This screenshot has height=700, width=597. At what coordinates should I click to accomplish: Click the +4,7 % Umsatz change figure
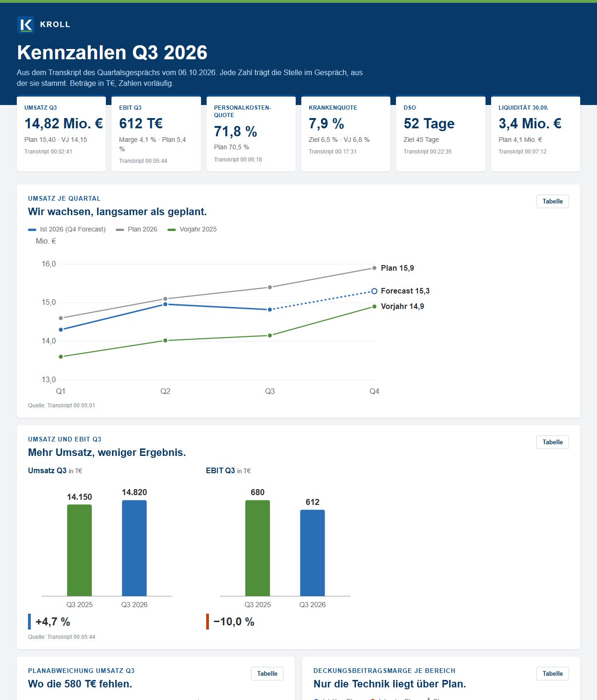click(53, 622)
